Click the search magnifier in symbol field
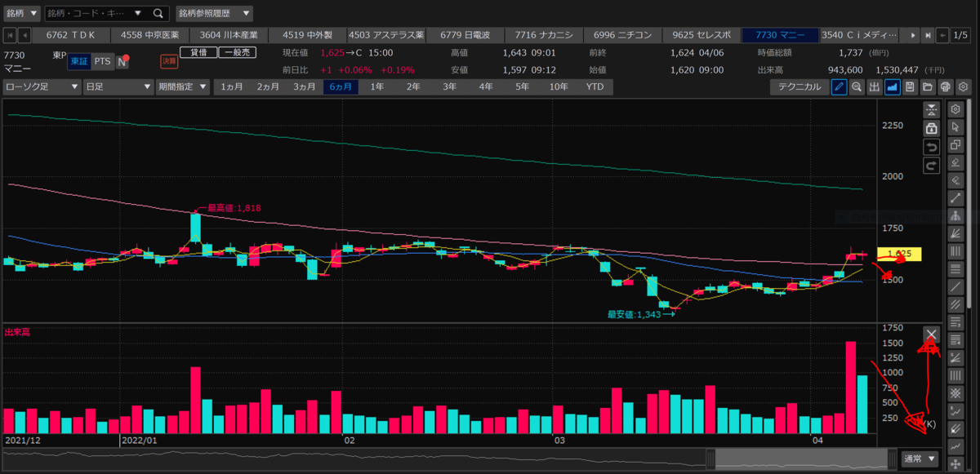The height and width of the screenshot is (474, 980). pos(159,14)
